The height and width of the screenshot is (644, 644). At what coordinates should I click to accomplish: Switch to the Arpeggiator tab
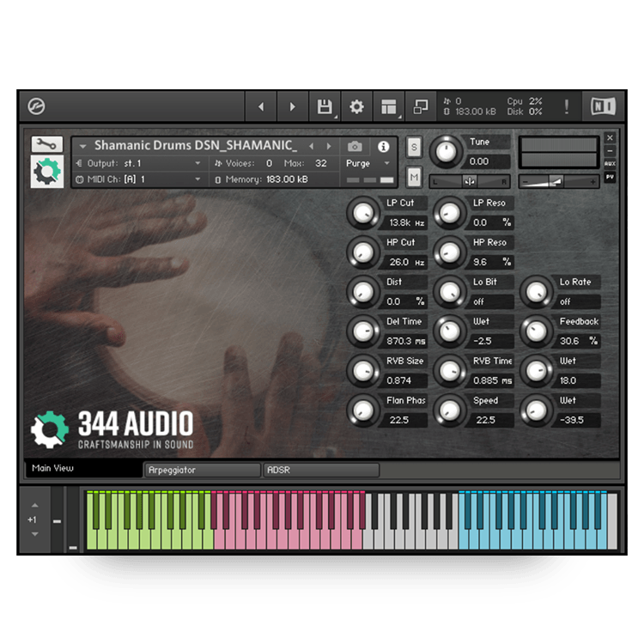pos(202,471)
